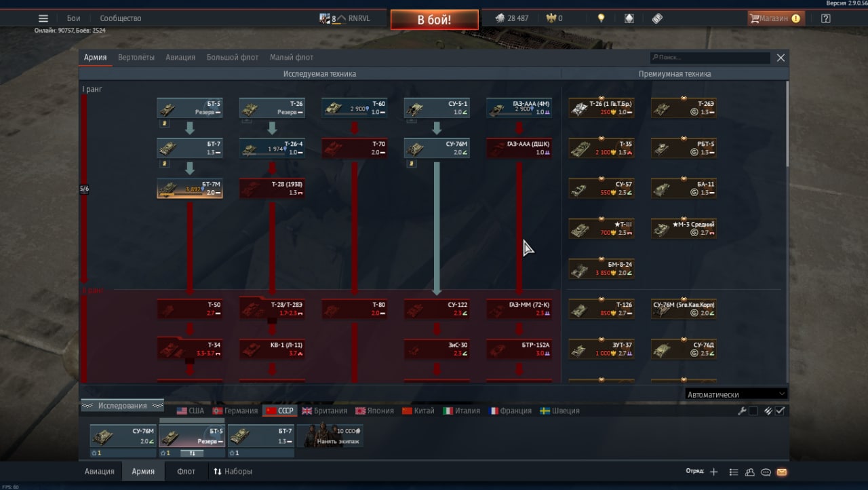The image size is (868, 490).
Task: Select premium ЗУТ-37 vehicle
Action: (601, 349)
